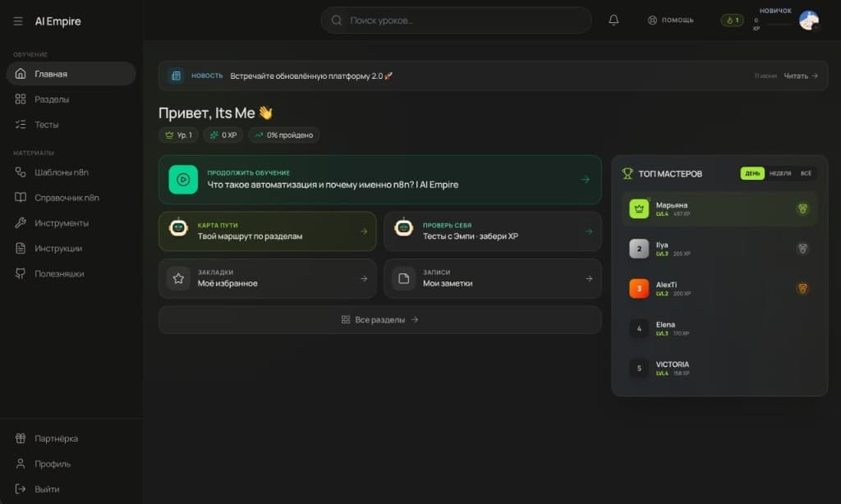Viewport: 841px width, 504px height.
Task: Open Справочник n8n reference
Action: [x=71, y=197]
